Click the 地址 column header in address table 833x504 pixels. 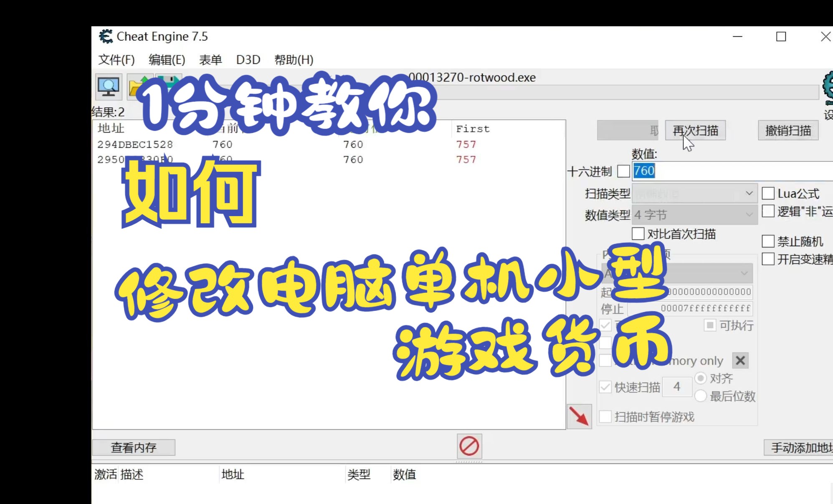pyautogui.click(x=233, y=474)
